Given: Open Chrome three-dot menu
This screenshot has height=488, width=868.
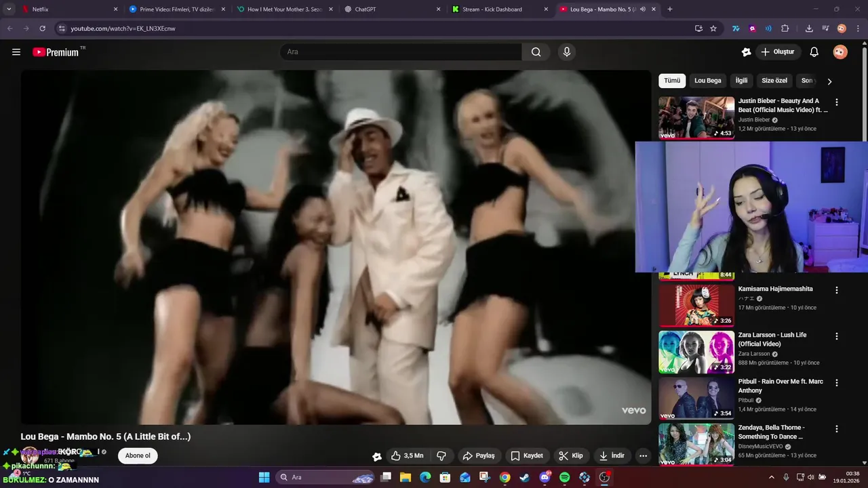Looking at the screenshot, I should (x=857, y=28).
